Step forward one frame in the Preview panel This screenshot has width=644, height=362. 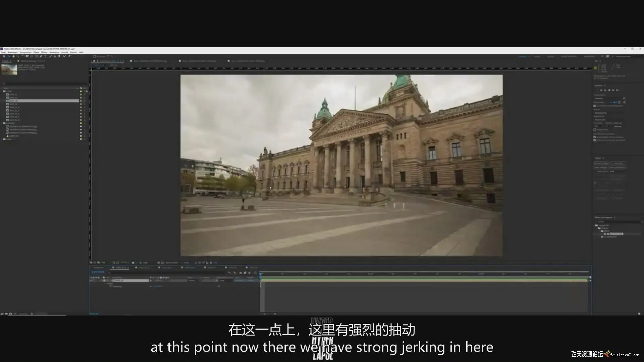[613, 90]
